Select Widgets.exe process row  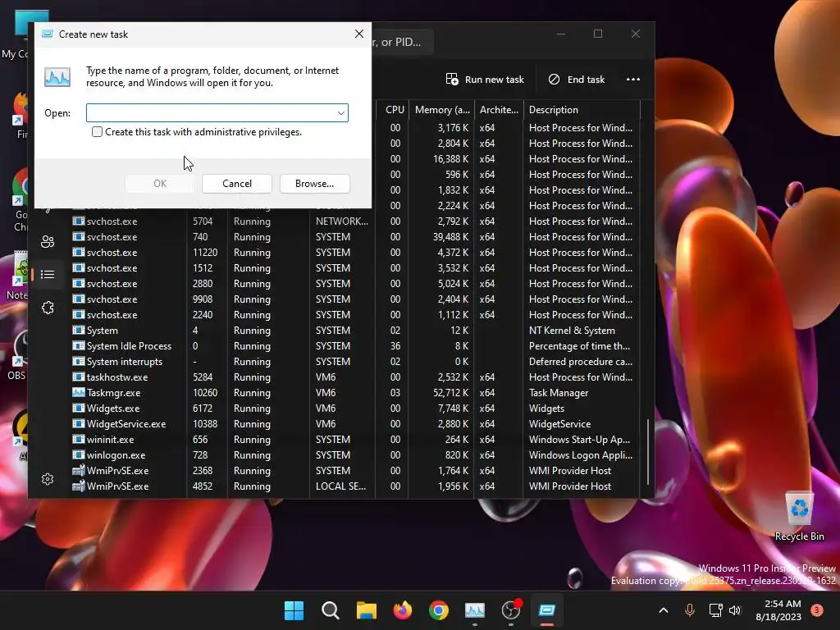pos(355,409)
